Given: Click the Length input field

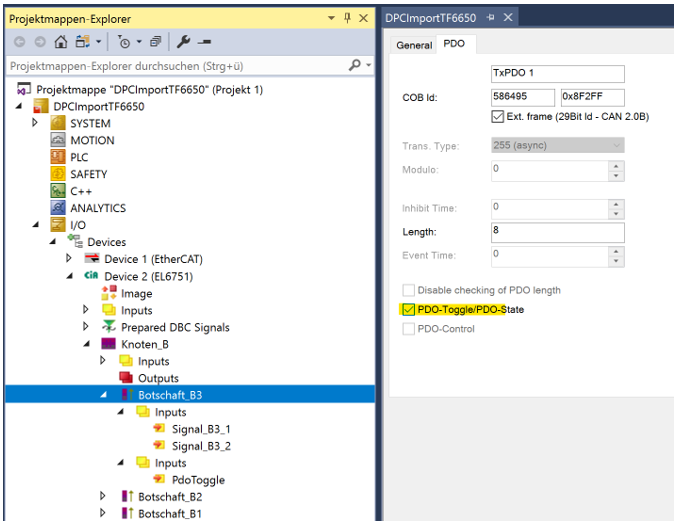Looking at the screenshot, I should 558,232.
